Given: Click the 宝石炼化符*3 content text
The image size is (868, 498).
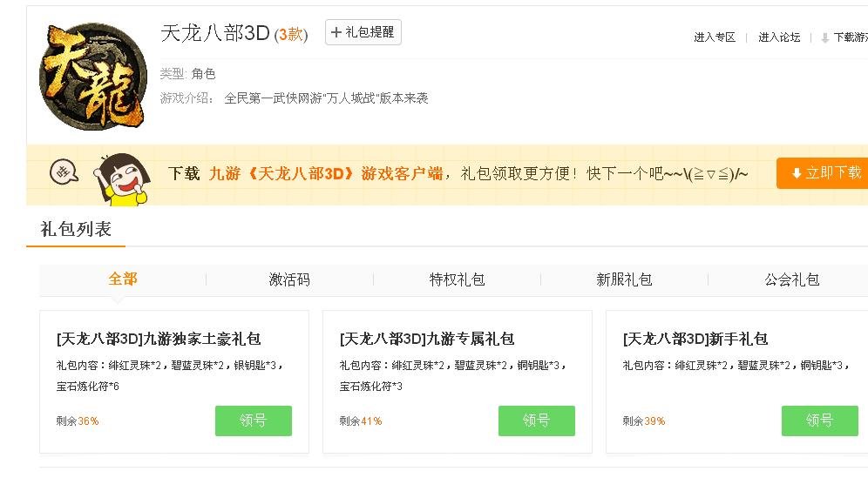Looking at the screenshot, I should (x=371, y=387).
